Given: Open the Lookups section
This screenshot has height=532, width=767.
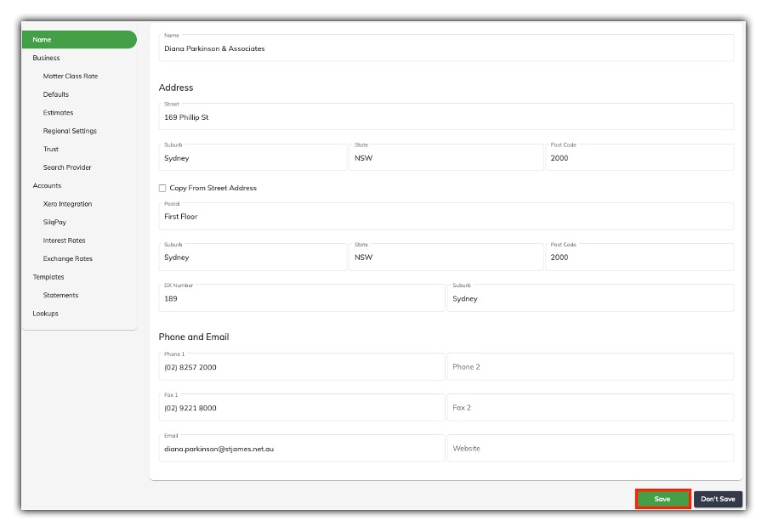Looking at the screenshot, I should click(x=43, y=313).
